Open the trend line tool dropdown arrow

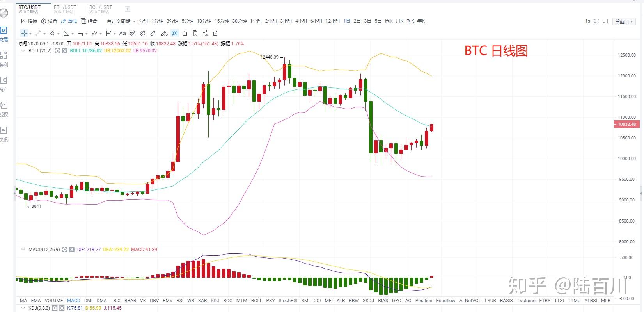(x=44, y=34)
